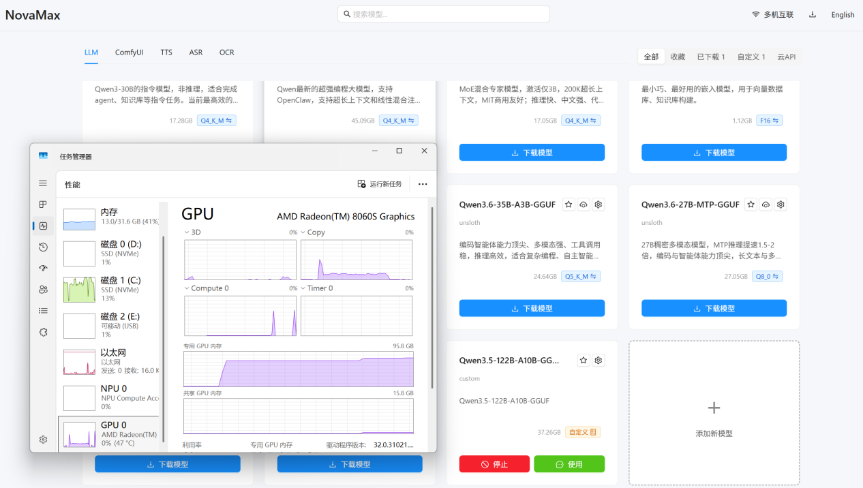Select the 云API filter
Image resolution: width=863 pixels, height=488 pixels.
[x=786, y=57]
